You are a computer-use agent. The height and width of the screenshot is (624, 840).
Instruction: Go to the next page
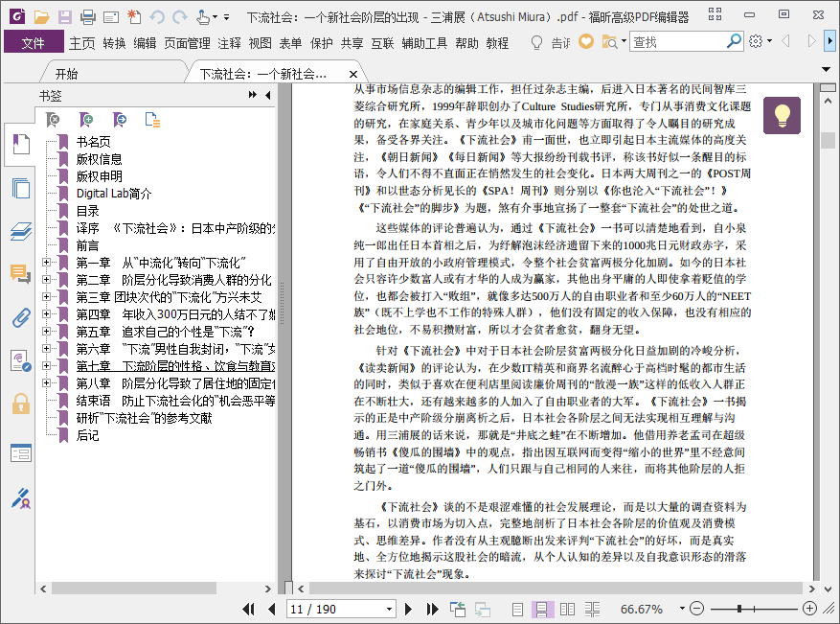coord(408,609)
